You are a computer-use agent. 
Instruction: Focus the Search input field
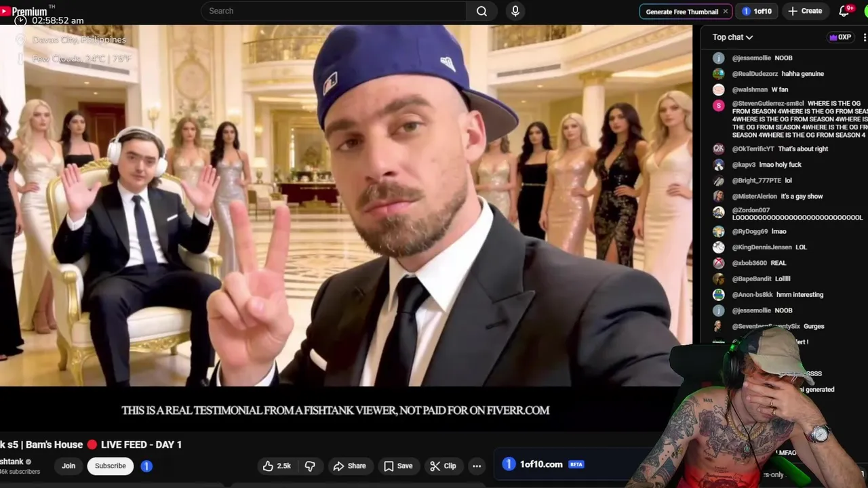click(x=333, y=11)
